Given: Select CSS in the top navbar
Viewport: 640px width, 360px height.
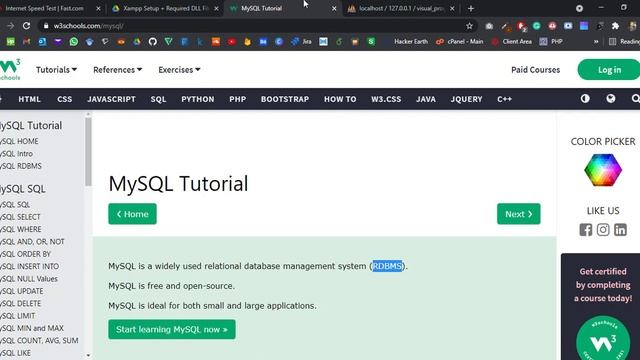Looking at the screenshot, I should coord(64,99).
